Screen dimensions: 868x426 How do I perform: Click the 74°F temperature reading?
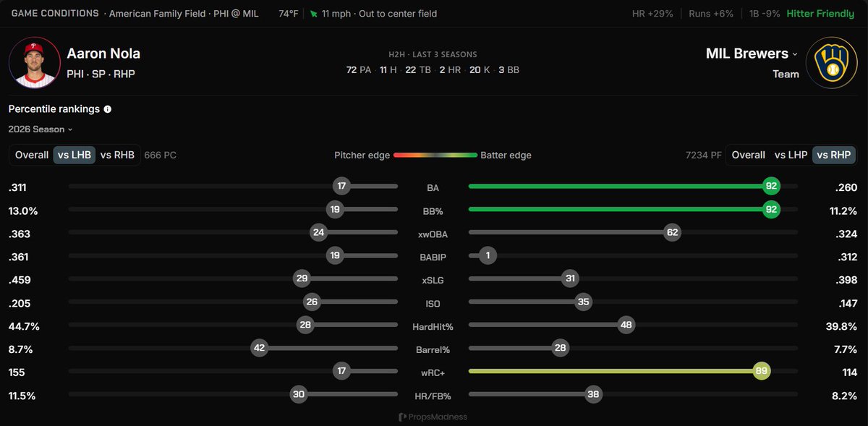coord(289,14)
